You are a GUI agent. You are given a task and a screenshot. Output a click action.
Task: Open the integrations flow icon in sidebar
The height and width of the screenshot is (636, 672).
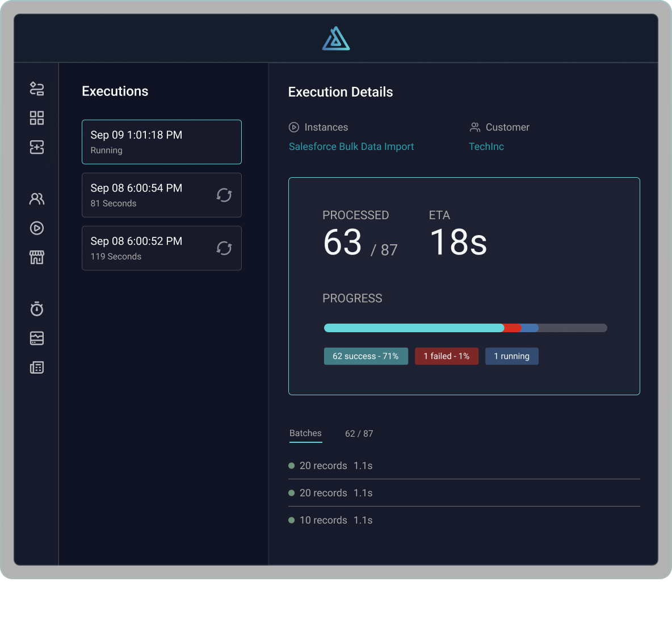coord(37,89)
